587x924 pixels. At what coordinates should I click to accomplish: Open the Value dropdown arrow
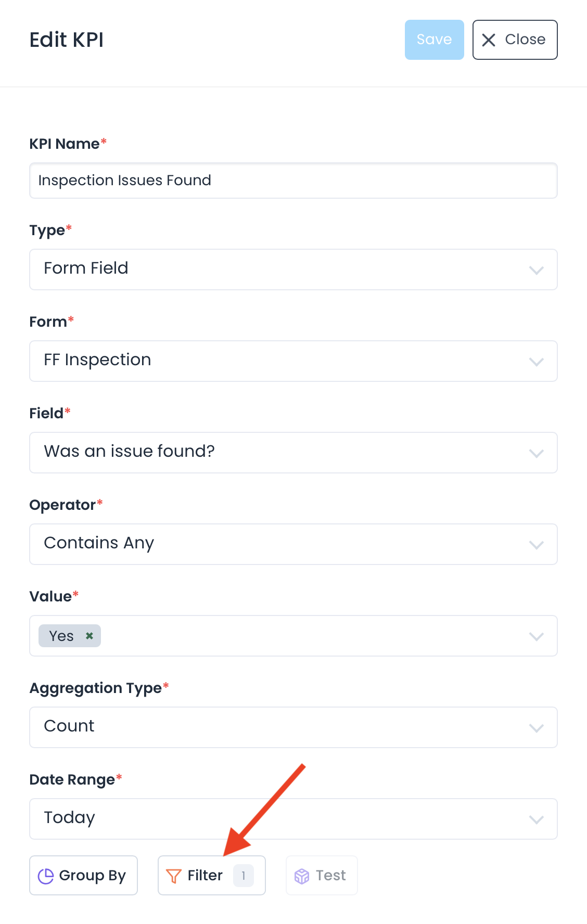click(536, 636)
